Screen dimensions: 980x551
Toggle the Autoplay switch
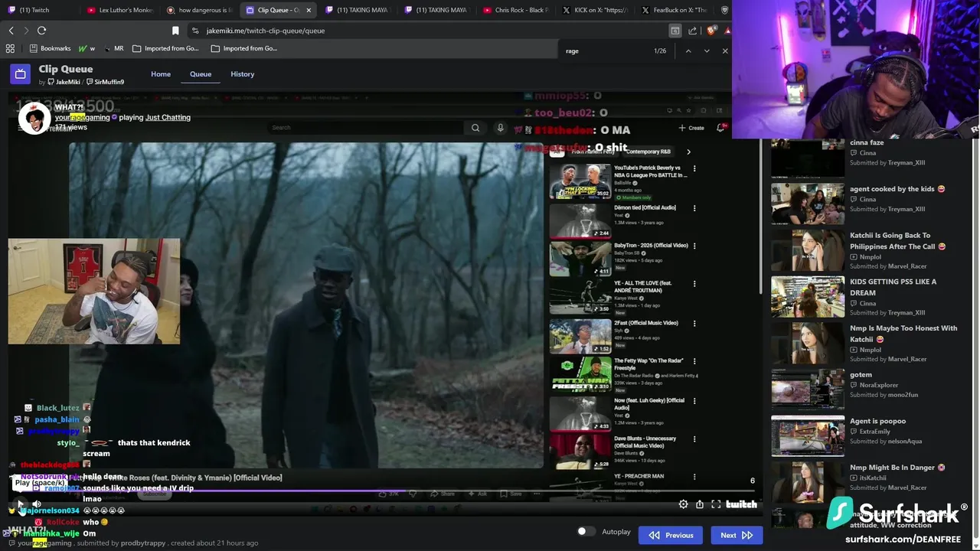point(586,531)
